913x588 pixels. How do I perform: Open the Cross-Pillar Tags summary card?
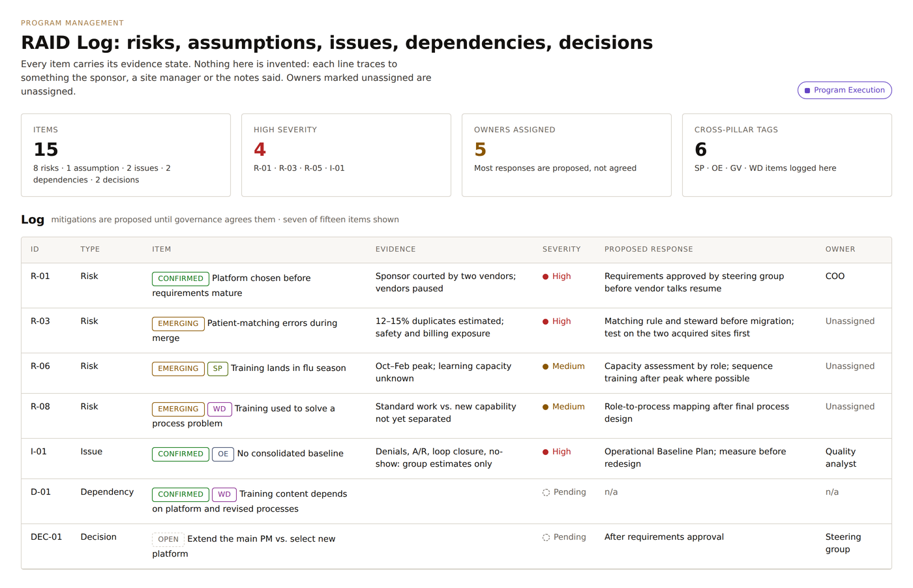(x=787, y=155)
